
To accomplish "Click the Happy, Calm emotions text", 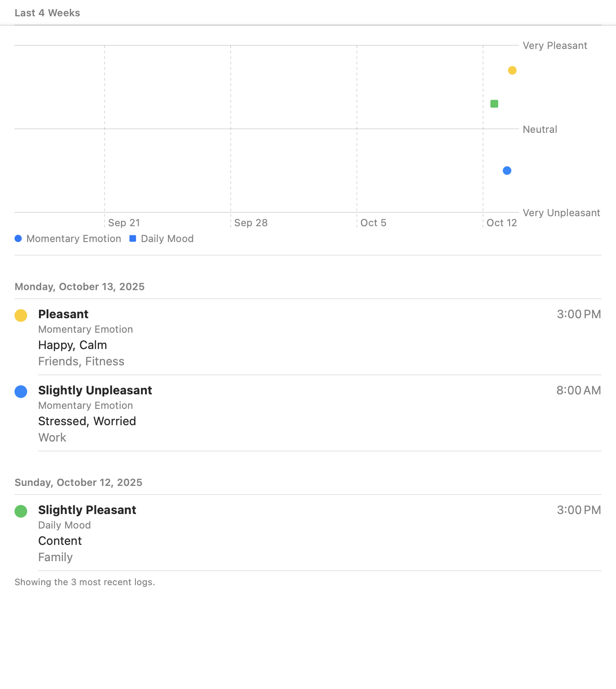I will (72, 345).
